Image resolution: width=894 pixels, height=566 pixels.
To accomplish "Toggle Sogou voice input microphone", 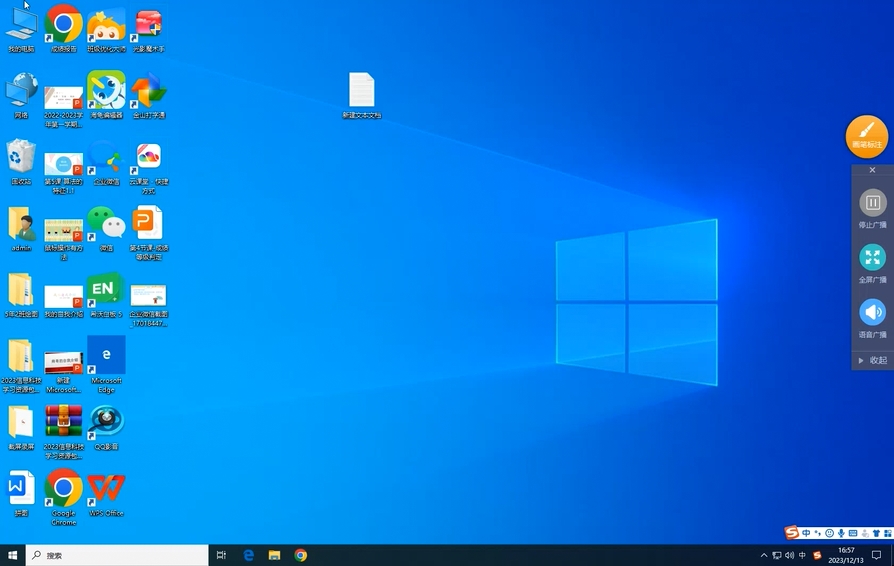I will coord(841,534).
